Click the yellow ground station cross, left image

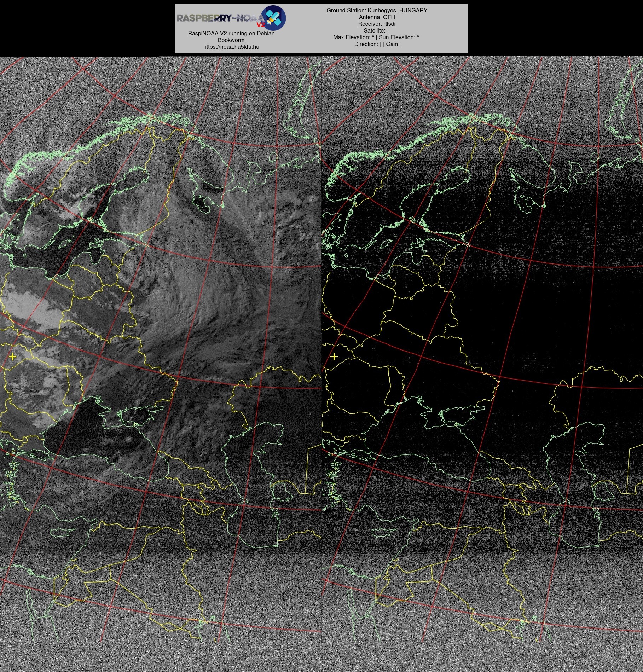(x=12, y=357)
